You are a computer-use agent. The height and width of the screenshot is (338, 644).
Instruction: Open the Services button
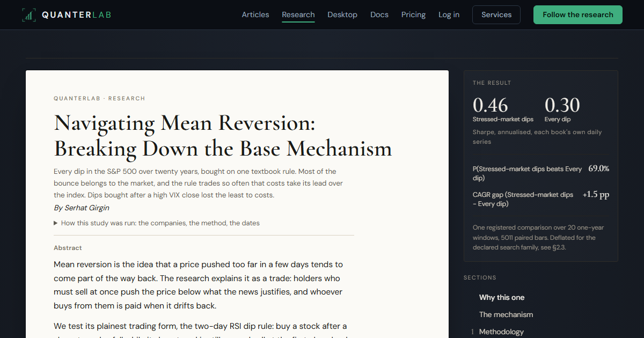(x=496, y=15)
